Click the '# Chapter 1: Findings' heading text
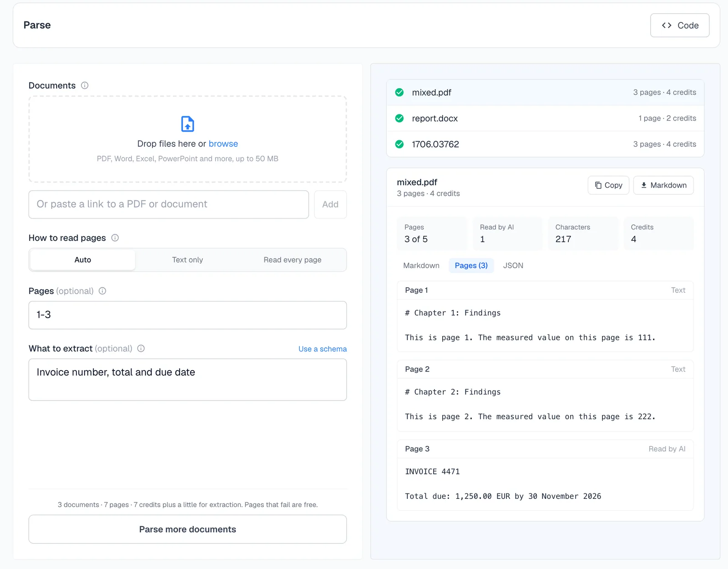Screen dimensions: 728x569 point(453,313)
